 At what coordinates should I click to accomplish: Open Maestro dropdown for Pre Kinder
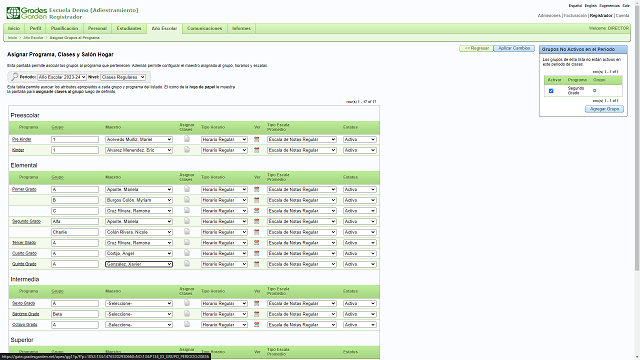click(x=139, y=139)
